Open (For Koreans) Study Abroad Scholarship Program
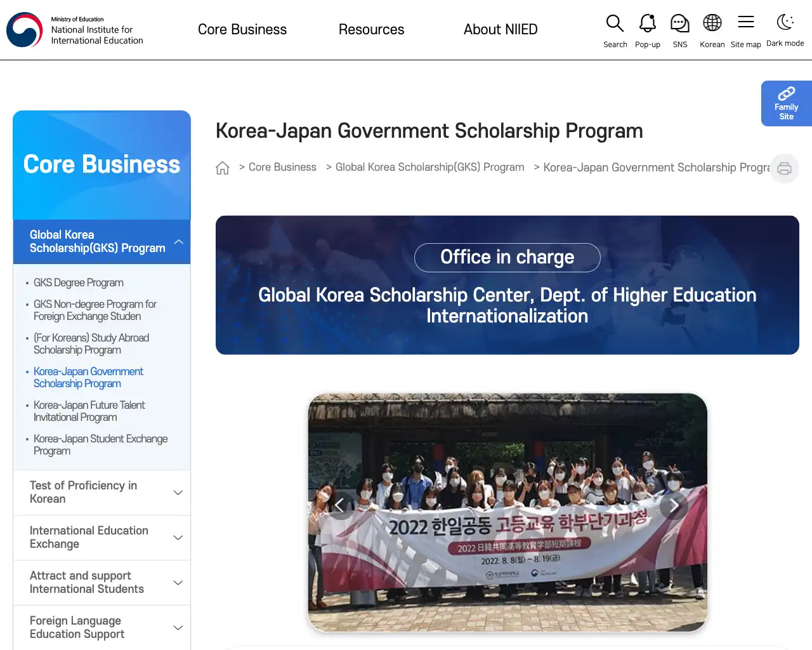812x650 pixels. [91, 344]
